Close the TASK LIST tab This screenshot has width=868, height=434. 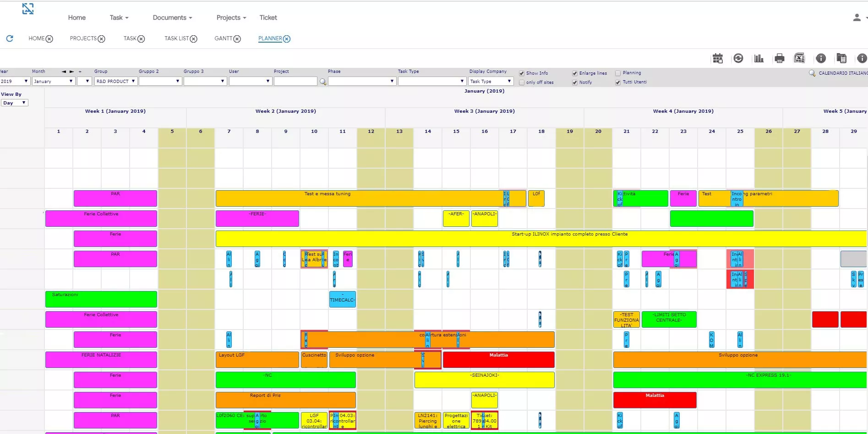194,39
